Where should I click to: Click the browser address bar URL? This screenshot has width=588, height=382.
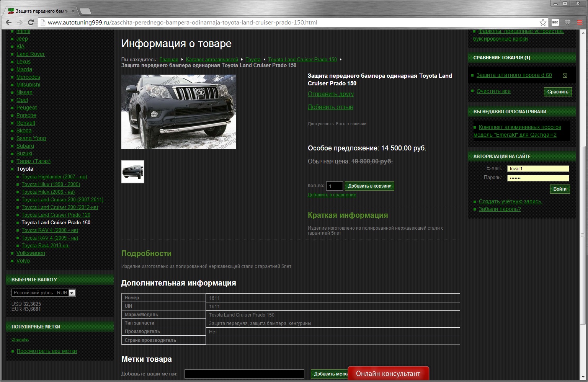coord(183,23)
